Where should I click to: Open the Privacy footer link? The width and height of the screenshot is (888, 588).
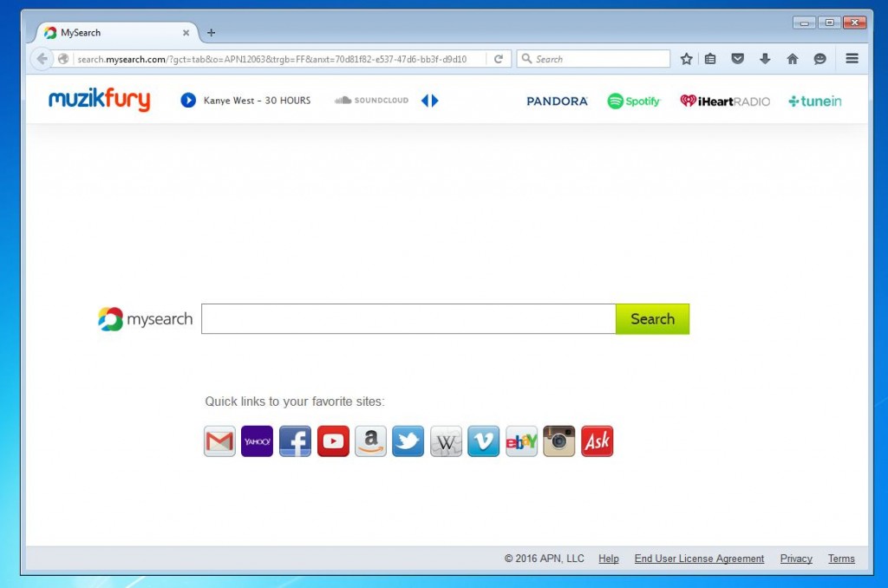[796, 559]
